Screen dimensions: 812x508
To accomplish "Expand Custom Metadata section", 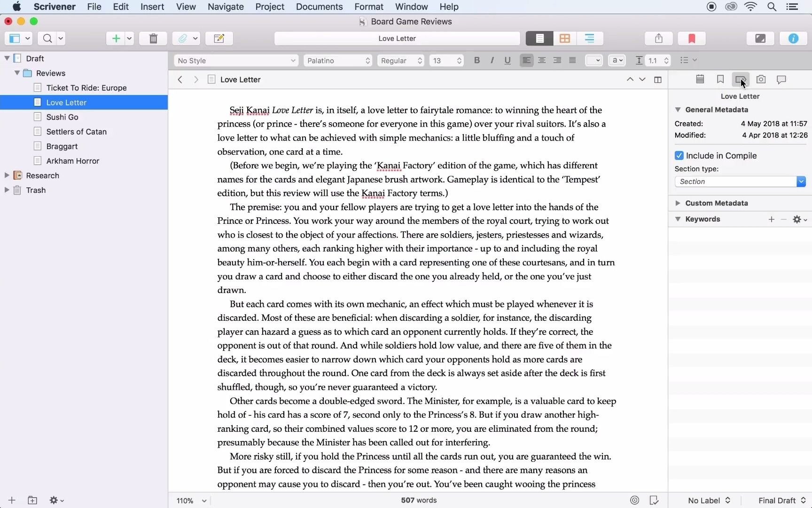I will point(678,203).
